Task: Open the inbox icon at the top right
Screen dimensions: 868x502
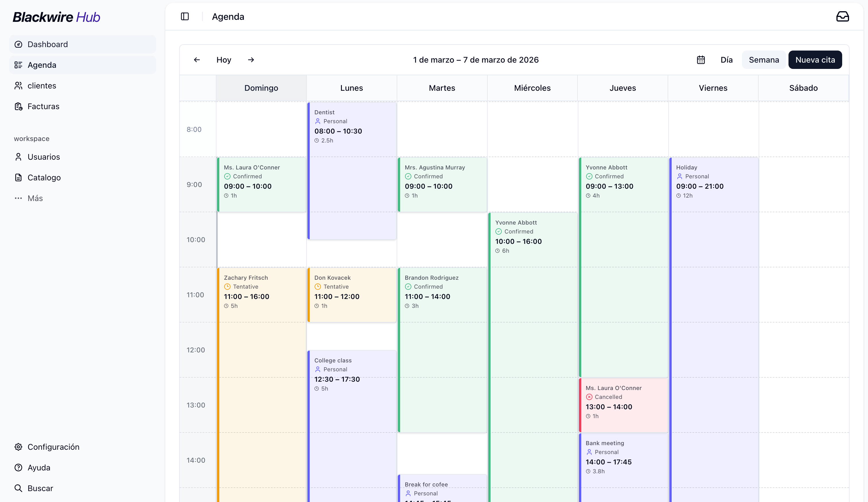Action: point(842,16)
